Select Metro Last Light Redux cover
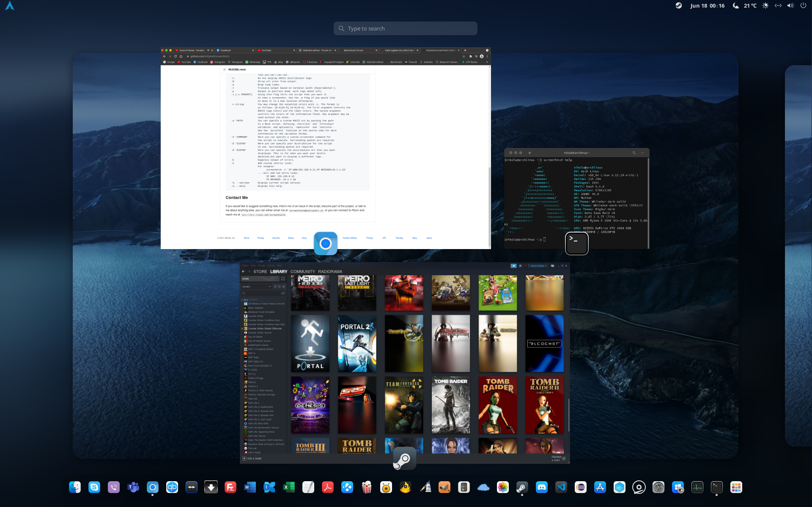This screenshot has height=507, width=812. pos(357,293)
